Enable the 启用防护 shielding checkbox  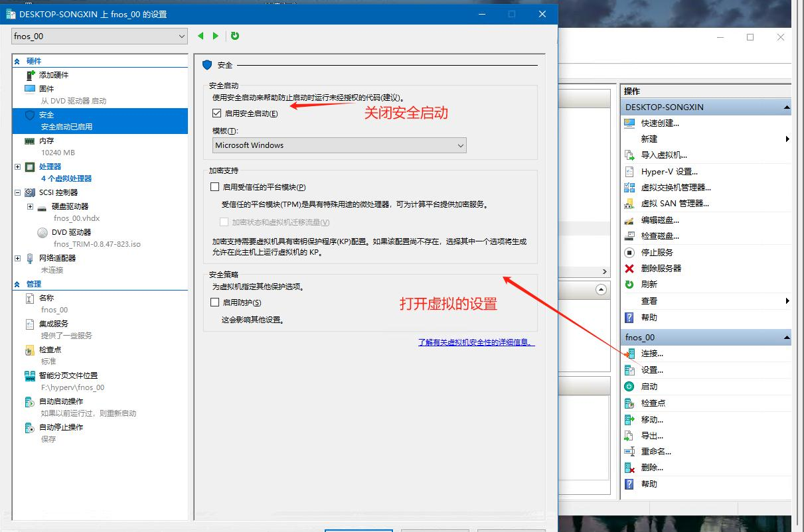(x=214, y=302)
